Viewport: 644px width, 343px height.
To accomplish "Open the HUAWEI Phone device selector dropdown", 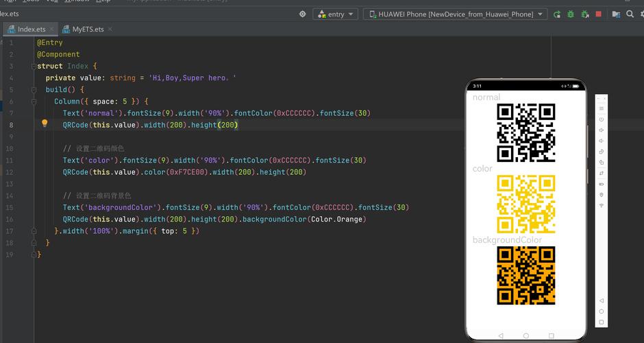I will pyautogui.click(x=456, y=14).
